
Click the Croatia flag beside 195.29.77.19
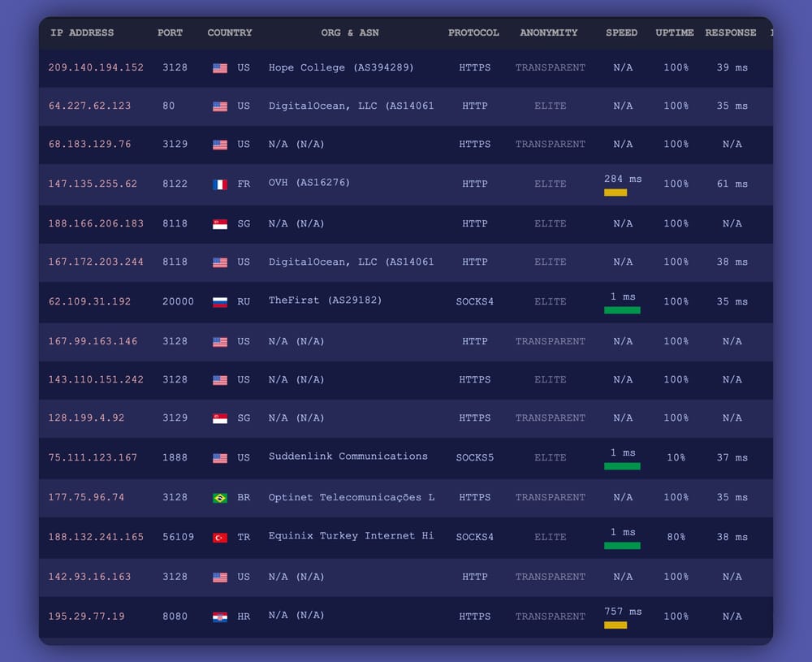tap(219, 617)
